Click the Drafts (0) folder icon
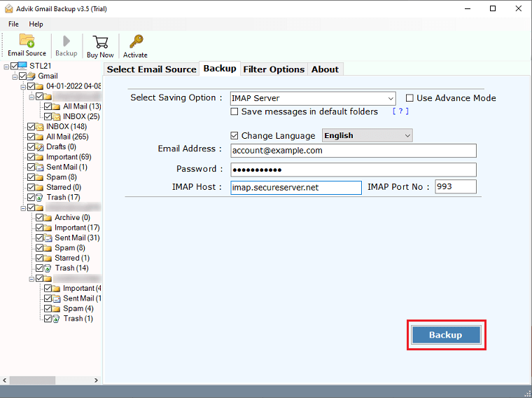 pyautogui.click(x=40, y=146)
